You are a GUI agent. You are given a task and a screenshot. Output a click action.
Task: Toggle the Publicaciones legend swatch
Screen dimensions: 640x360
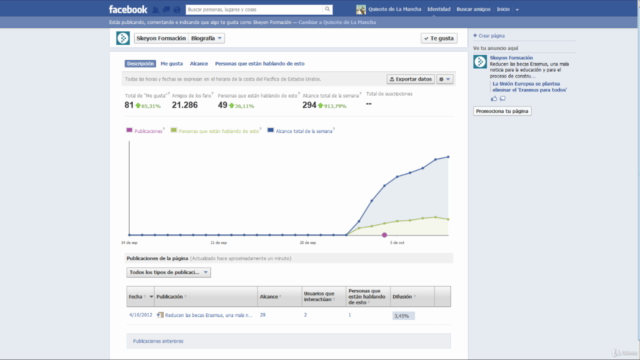tap(129, 130)
